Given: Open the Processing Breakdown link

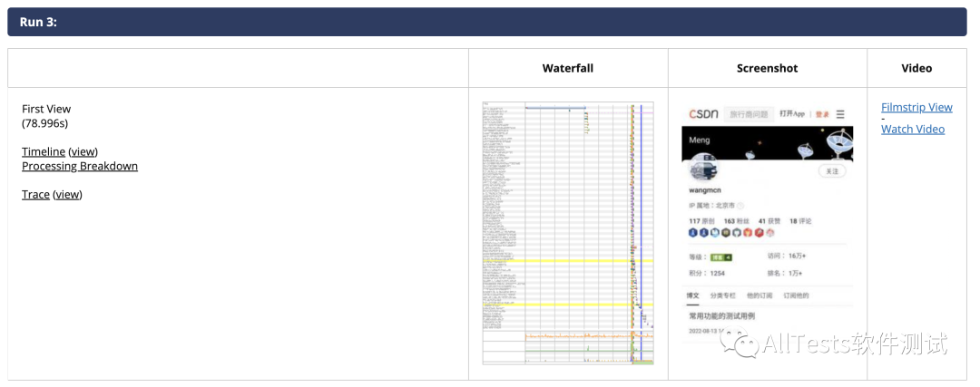Looking at the screenshot, I should [x=80, y=166].
